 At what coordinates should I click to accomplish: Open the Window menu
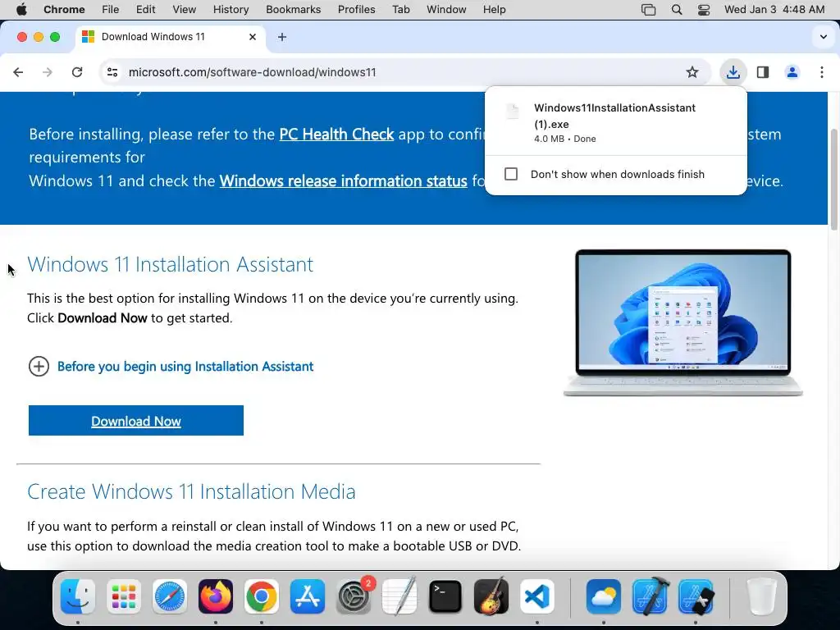pos(446,10)
